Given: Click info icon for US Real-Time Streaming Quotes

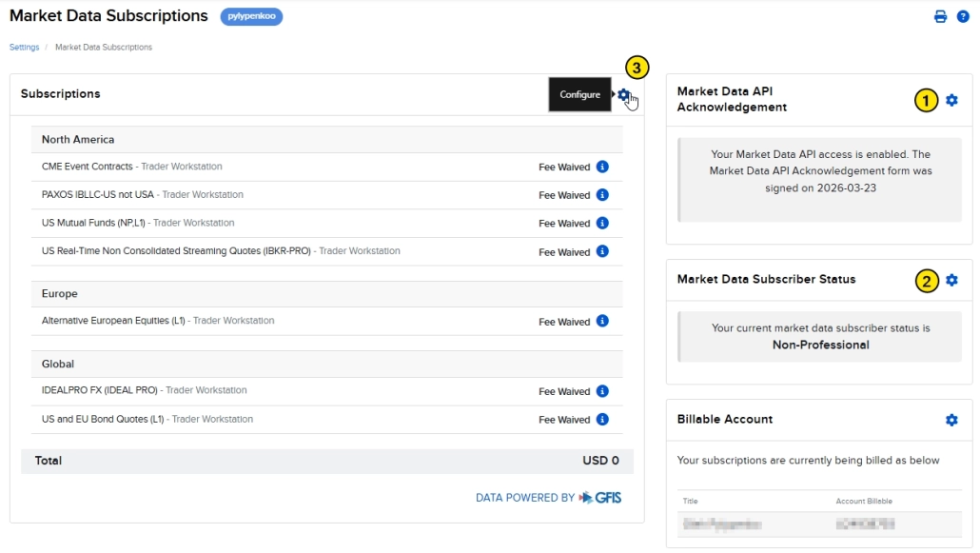Looking at the screenshot, I should pyautogui.click(x=600, y=251).
